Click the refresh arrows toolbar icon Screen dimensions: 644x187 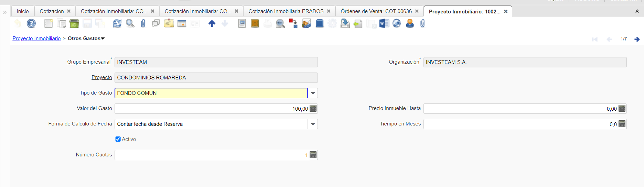coord(117,23)
